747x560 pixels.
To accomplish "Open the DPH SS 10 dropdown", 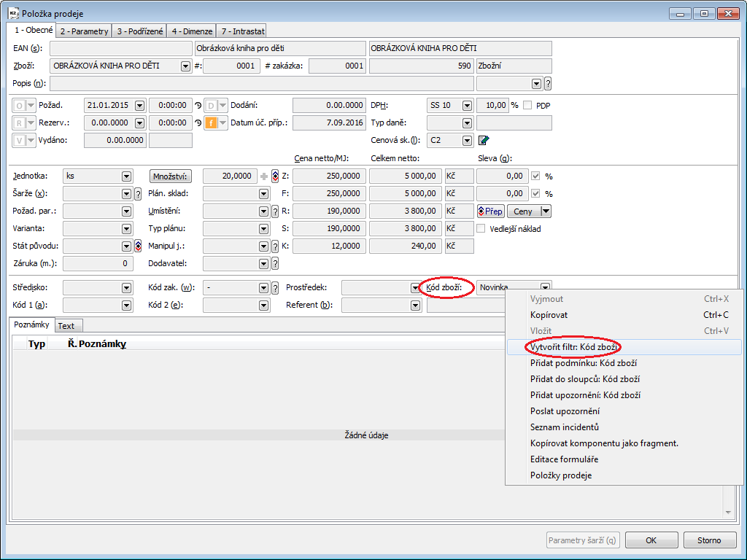I will [x=468, y=105].
